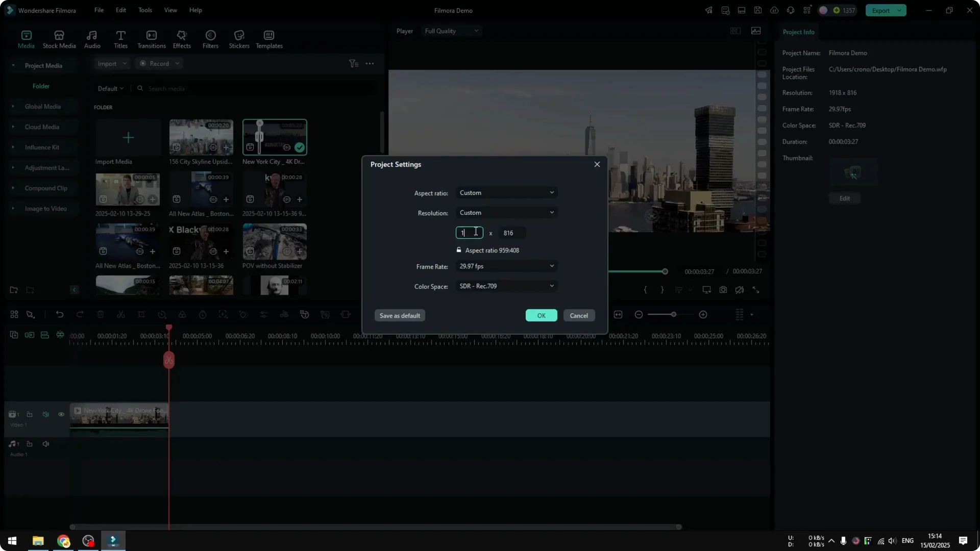This screenshot has height=551, width=980.
Task: Open the Color Space dropdown
Action: point(506,286)
